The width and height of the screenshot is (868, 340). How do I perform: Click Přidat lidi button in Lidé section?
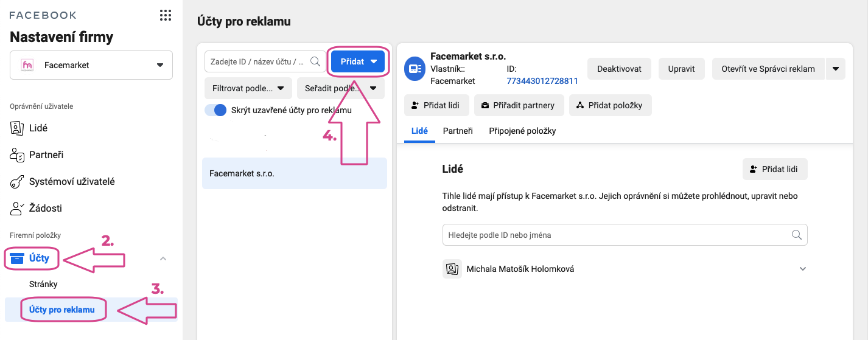775,169
